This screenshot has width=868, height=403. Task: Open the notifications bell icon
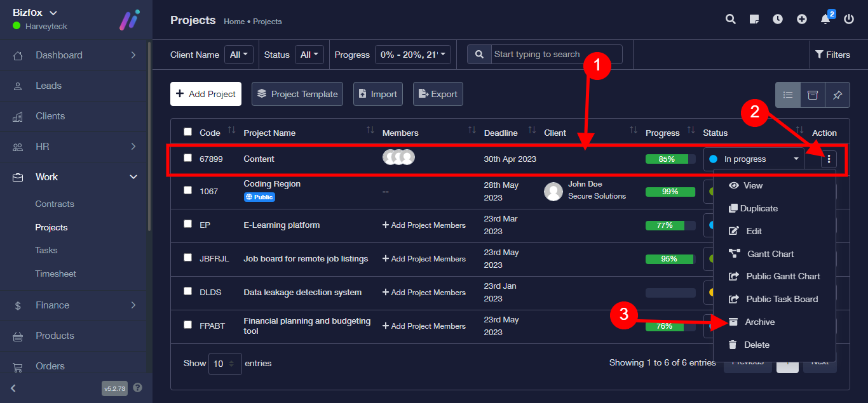point(825,19)
